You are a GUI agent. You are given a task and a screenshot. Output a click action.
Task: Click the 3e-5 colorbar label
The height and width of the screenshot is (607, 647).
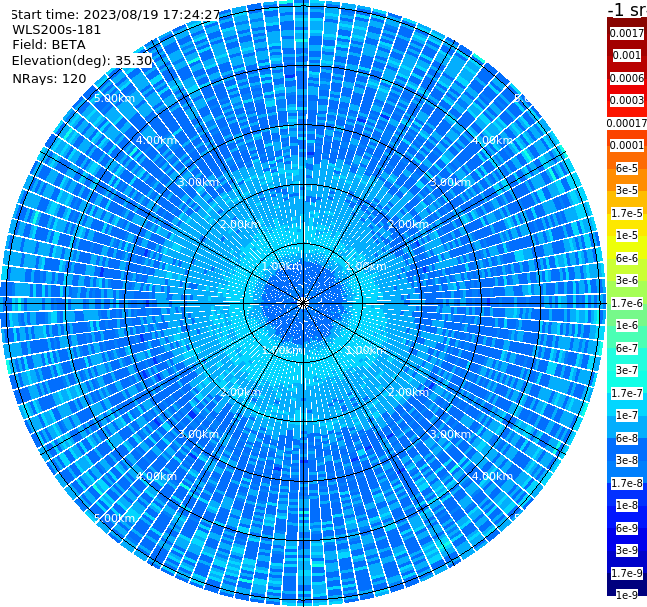627,190
